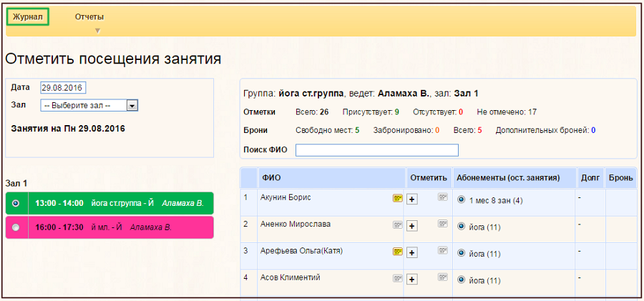This screenshot has height=301, width=644.
Task: Click the name Акунин Борис
Action: click(286, 197)
